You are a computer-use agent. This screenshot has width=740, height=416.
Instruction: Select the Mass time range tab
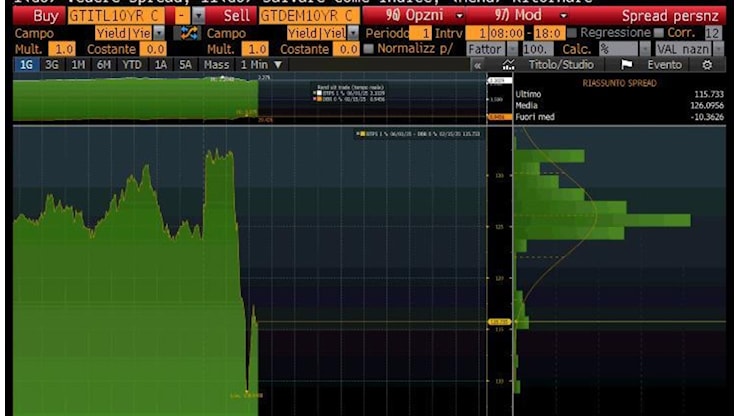[x=216, y=65]
